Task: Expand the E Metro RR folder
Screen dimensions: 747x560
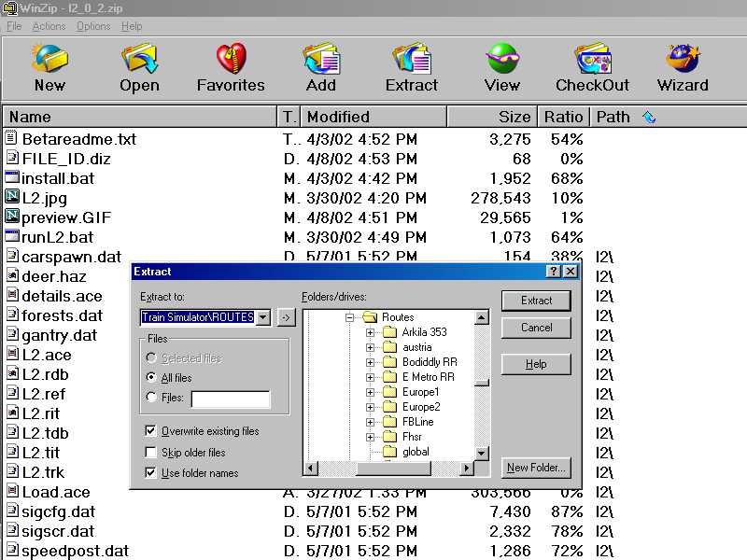Action: 370,377
